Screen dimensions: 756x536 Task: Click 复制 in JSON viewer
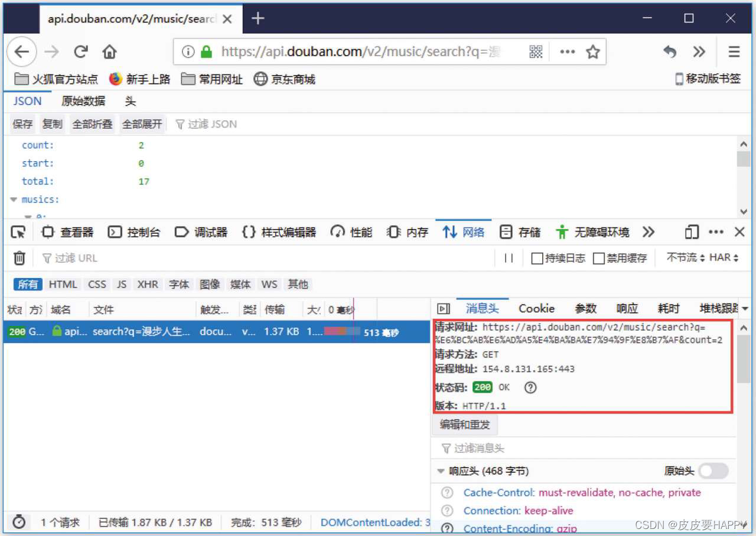(x=52, y=124)
